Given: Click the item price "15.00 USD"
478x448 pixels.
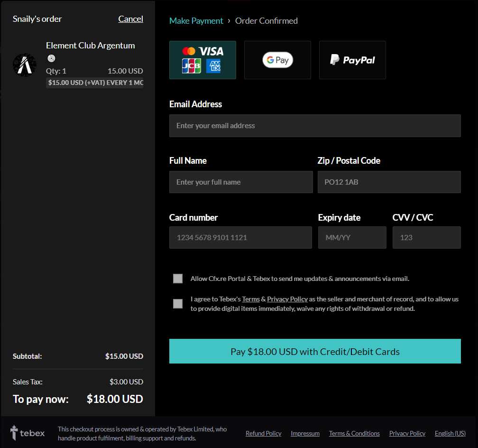Looking at the screenshot, I should [125, 71].
